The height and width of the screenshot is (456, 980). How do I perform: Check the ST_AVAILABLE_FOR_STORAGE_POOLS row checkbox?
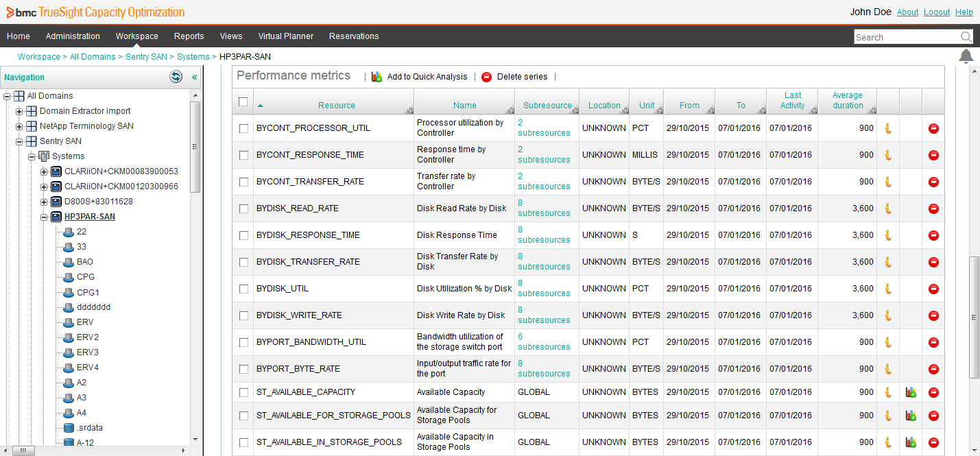pyautogui.click(x=243, y=416)
